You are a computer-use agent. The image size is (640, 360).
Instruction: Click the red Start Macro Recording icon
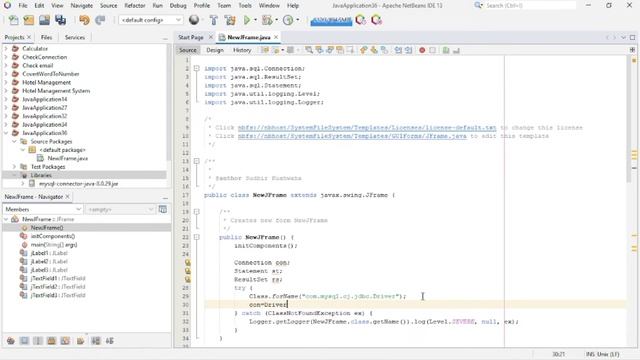click(x=422, y=50)
